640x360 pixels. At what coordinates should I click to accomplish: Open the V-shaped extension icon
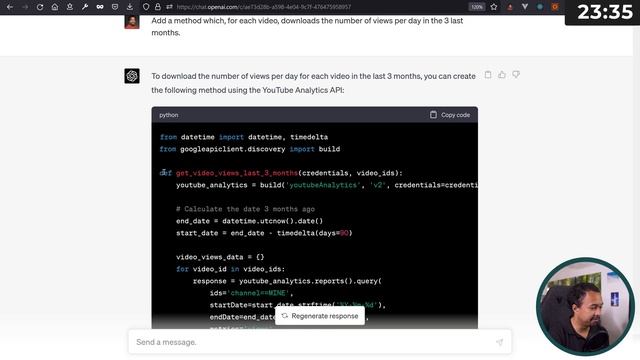click(x=525, y=7)
